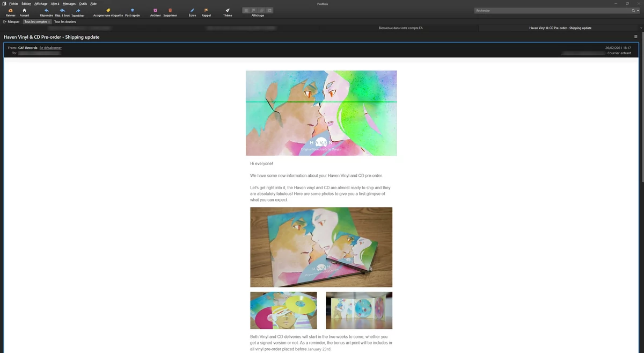Open the Édition menu
Viewport: 644px width, 353px height.
[x=26, y=4]
